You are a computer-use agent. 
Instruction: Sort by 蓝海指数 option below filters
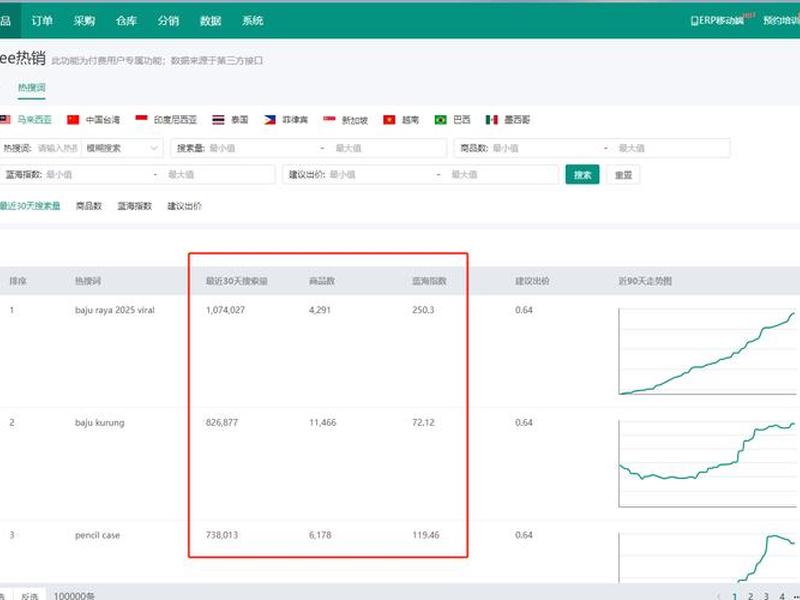(x=135, y=206)
